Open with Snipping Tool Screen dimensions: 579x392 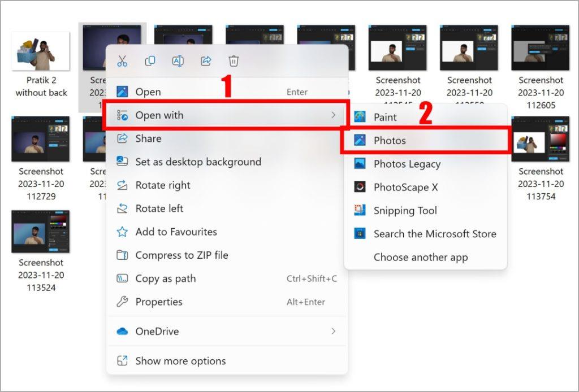(x=425, y=210)
